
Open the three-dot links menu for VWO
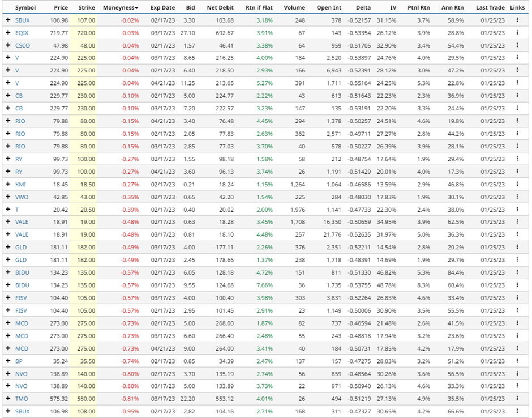pos(517,197)
